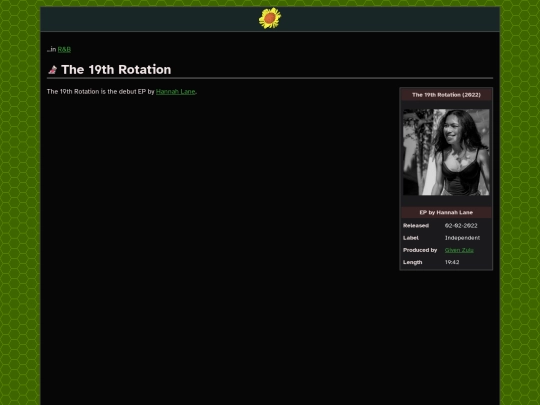Open the Hannah Lane artist link
The image size is (540, 405).
pos(176,92)
